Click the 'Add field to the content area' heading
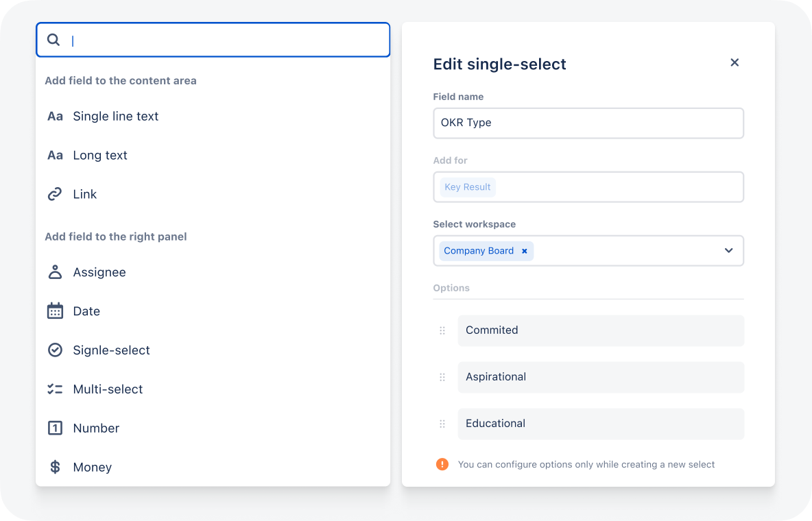This screenshot has height=521, width=812. click(121, 81)
